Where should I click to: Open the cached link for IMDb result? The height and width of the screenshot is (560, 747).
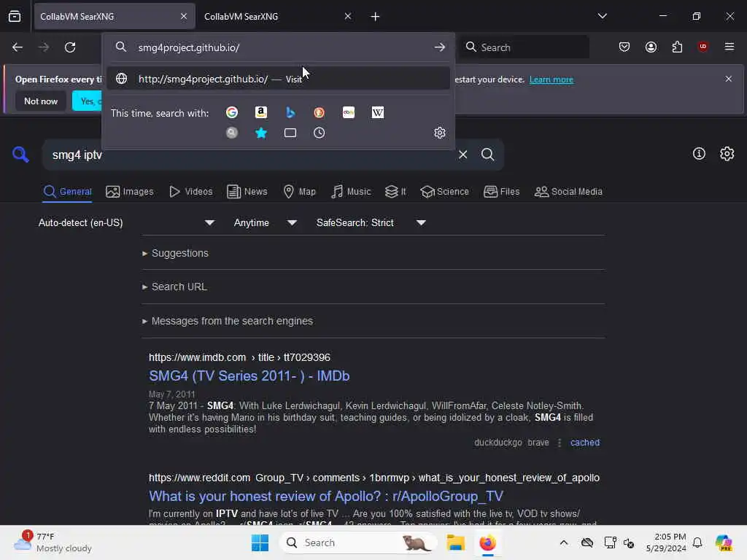click(x=585, y=443)
